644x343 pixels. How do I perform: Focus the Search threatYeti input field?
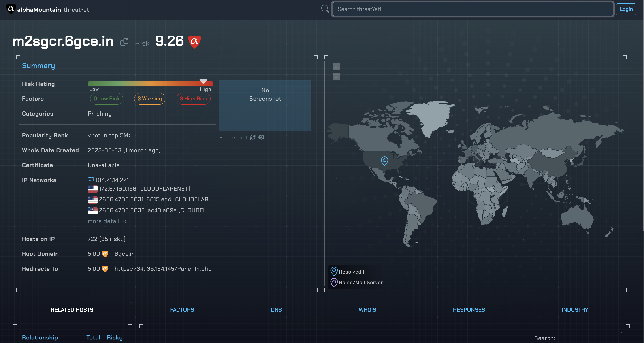(472, 9)
